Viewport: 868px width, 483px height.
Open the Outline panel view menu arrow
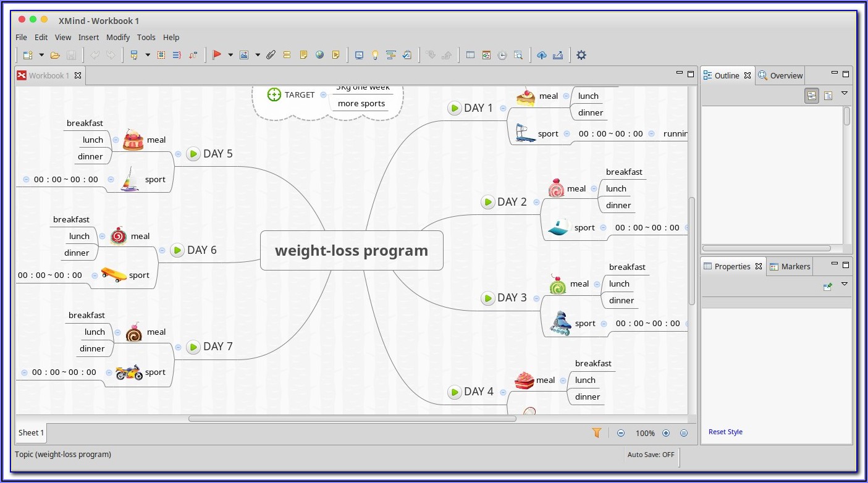coord(845,94)
